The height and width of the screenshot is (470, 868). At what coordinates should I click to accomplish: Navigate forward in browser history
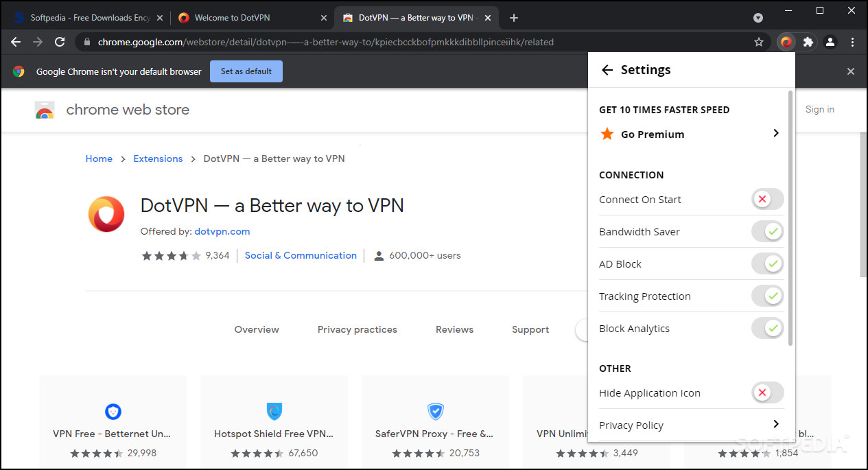pyautogui.click(x=38, y=42)
